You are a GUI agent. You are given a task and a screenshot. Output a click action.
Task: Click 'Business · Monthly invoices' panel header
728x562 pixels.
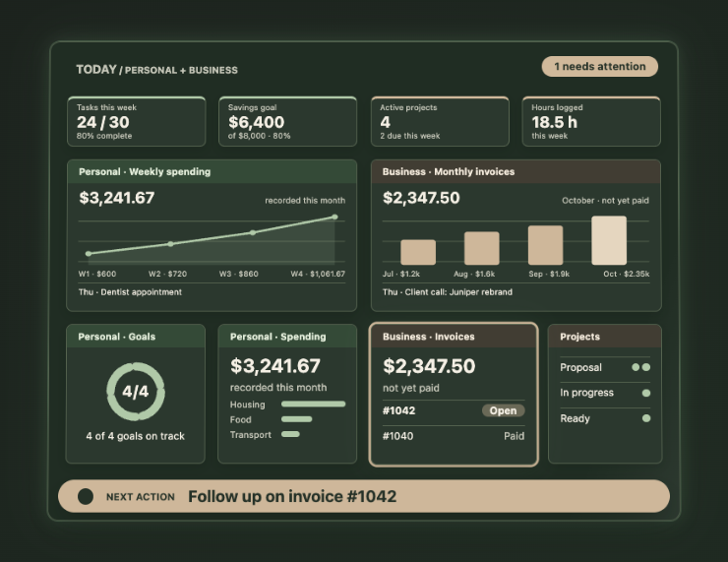[x=516, y=172]
